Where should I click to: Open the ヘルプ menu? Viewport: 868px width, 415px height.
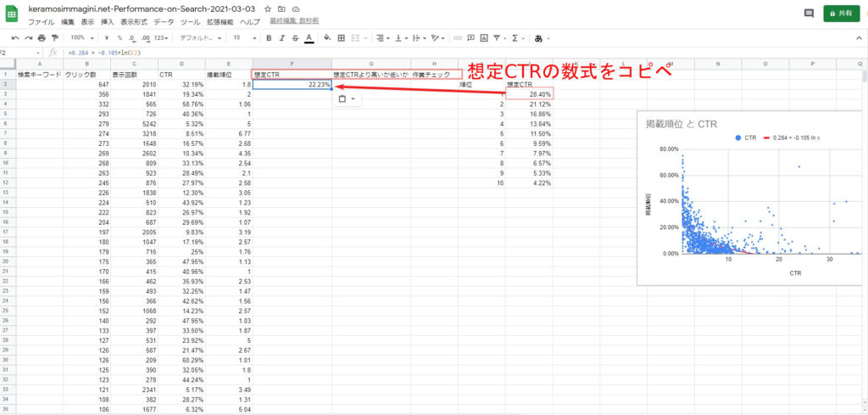(x=250, y=22)
